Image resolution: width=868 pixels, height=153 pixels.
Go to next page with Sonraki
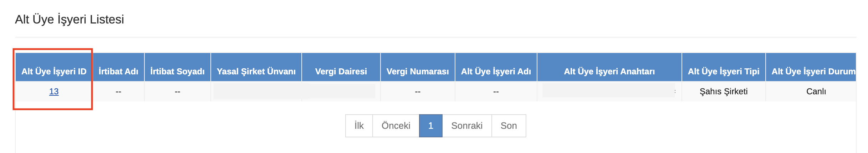467,126
